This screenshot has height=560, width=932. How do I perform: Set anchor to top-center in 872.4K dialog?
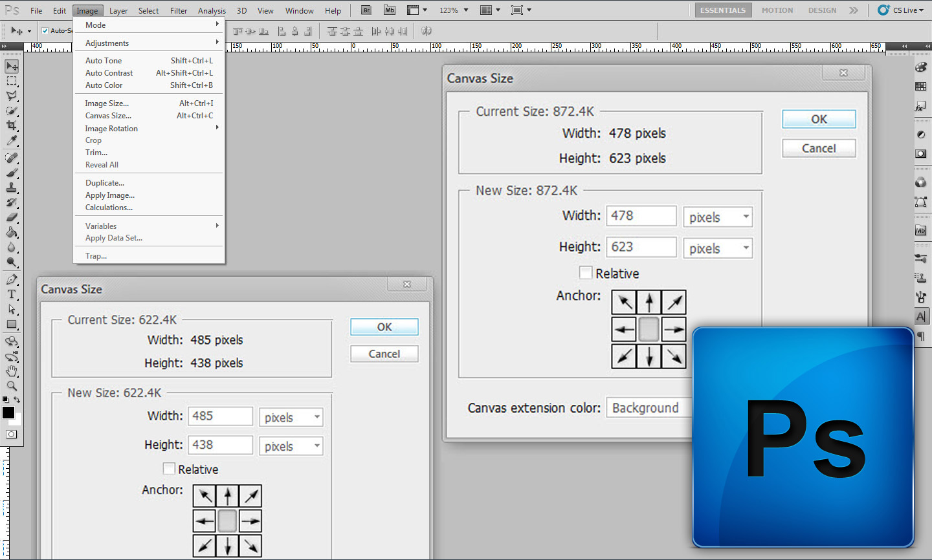(x=649, y=302)
